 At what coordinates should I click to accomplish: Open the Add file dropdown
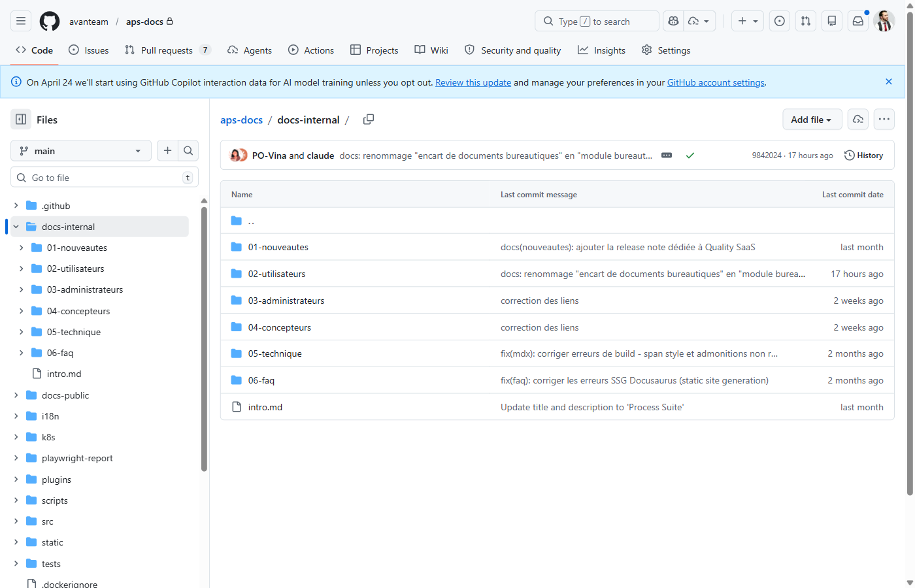pyautogui.click(x=812, y=120)
